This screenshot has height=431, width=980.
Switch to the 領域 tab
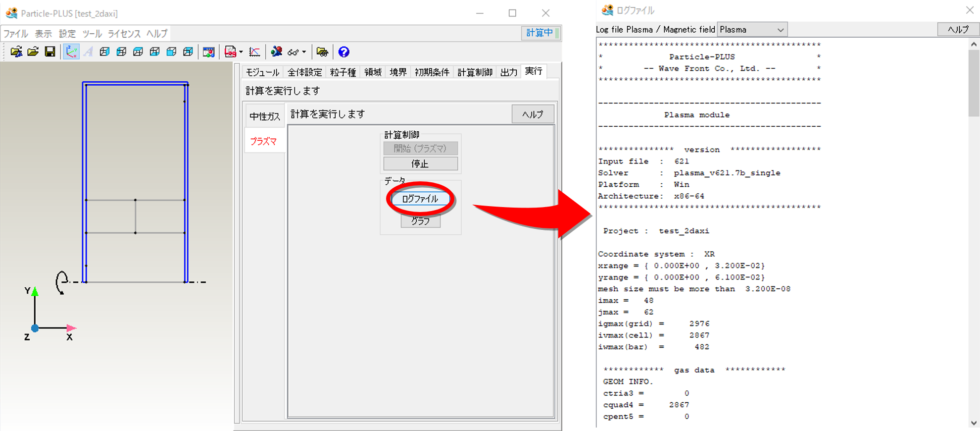pos(373,72)
